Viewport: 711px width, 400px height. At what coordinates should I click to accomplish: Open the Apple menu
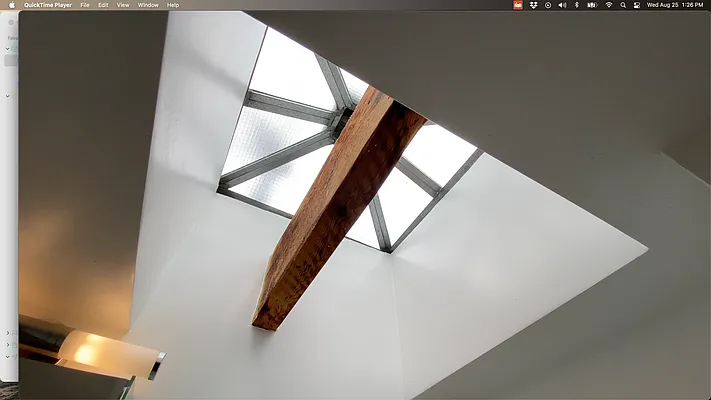coord(12,5)
